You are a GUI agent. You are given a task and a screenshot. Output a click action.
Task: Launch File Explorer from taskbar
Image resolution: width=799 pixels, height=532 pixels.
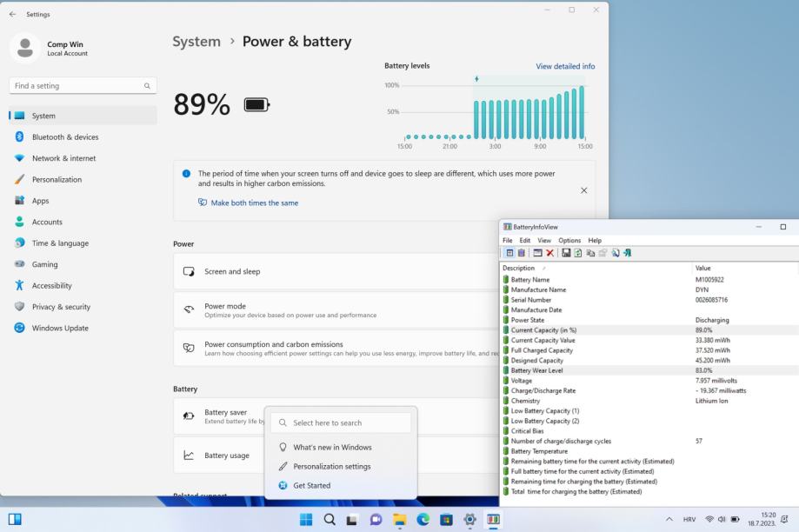pyautogui.click(x=400, y=519)
